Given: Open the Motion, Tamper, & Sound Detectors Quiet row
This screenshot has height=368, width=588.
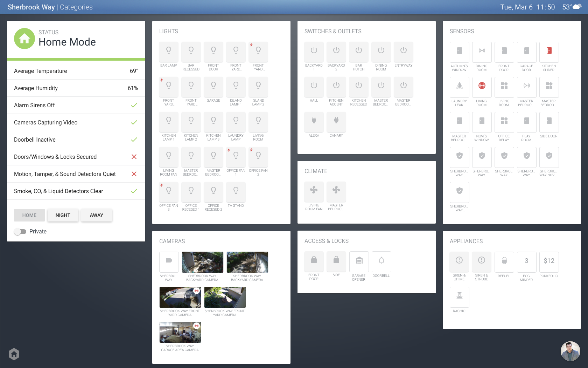Looking at the screenshot, I should (76, 174).
